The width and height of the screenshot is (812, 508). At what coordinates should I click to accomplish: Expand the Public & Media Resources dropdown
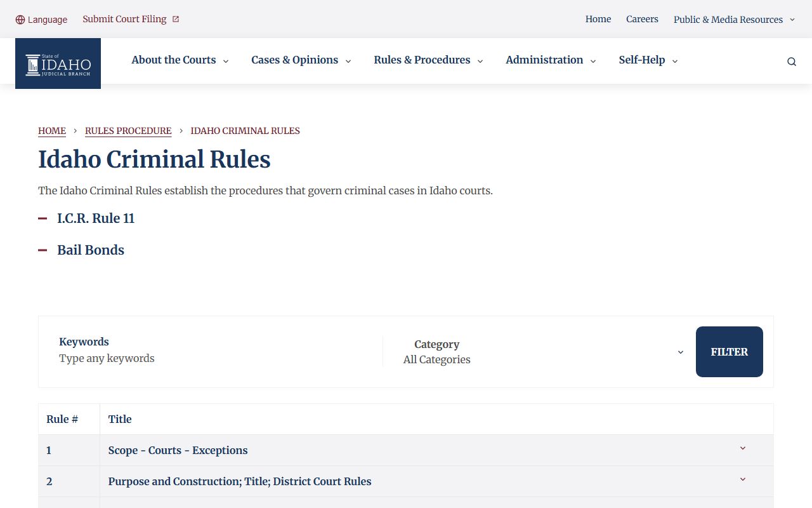[734, 20]
